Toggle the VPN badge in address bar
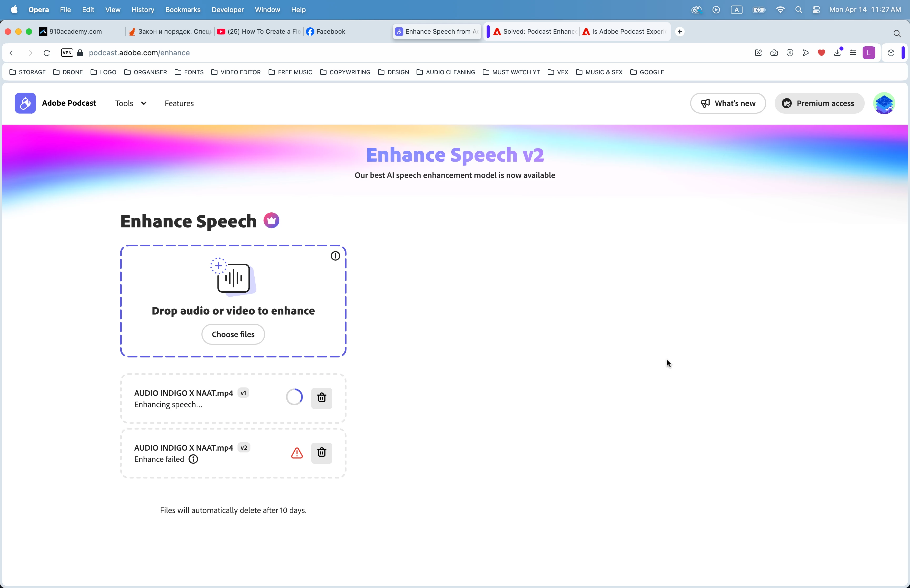Screen dimensions: 910x588 [x=67, y=53]
